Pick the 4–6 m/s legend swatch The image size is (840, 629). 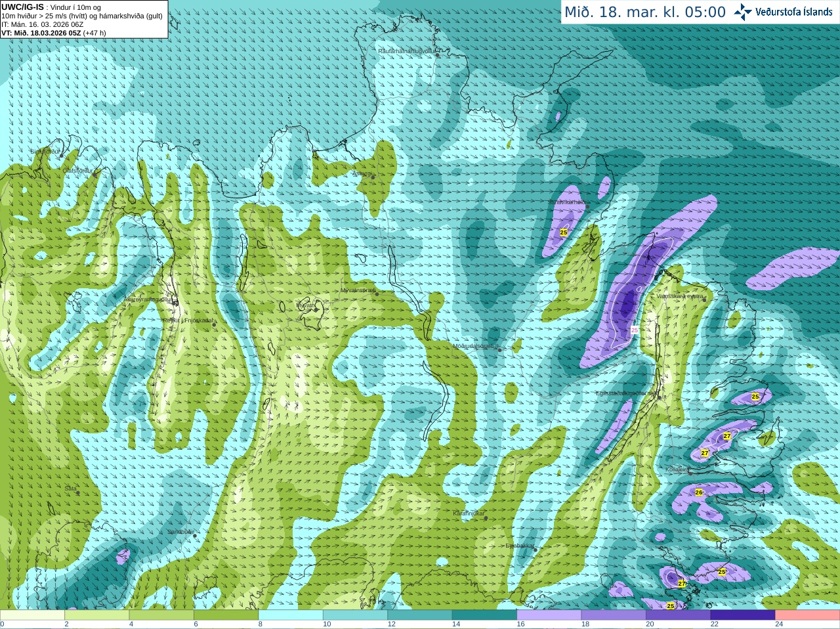(x=161, y=615)
